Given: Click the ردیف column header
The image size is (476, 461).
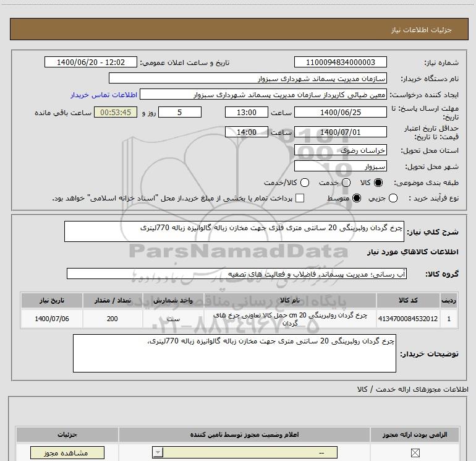Looking at the screenshot, I should (449, 300).
